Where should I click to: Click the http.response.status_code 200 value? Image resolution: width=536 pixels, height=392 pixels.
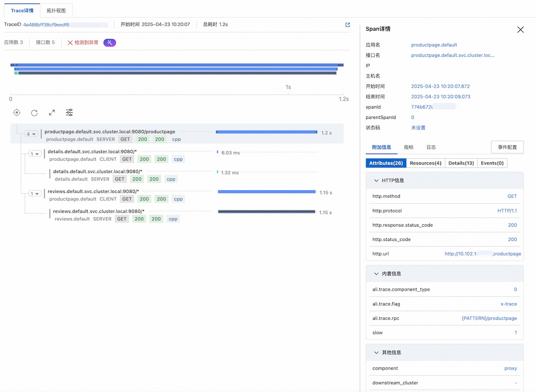(x=513, y=225)
